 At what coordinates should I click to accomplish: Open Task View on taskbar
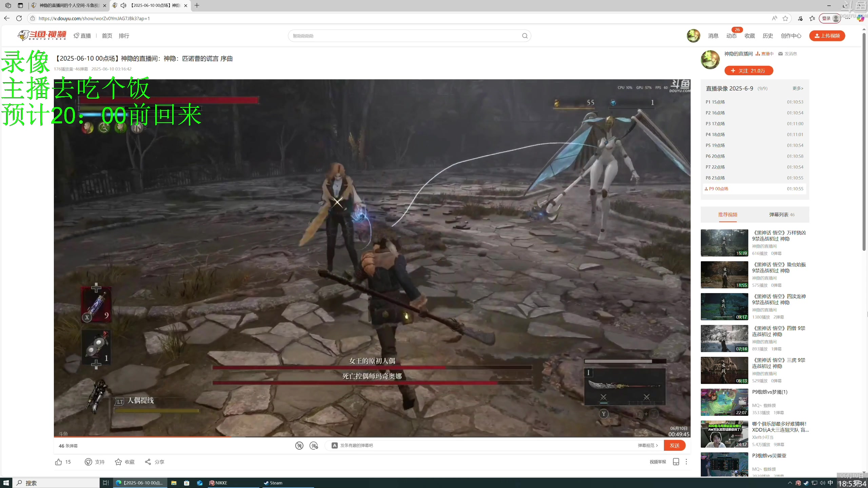[x=105, y=483]
